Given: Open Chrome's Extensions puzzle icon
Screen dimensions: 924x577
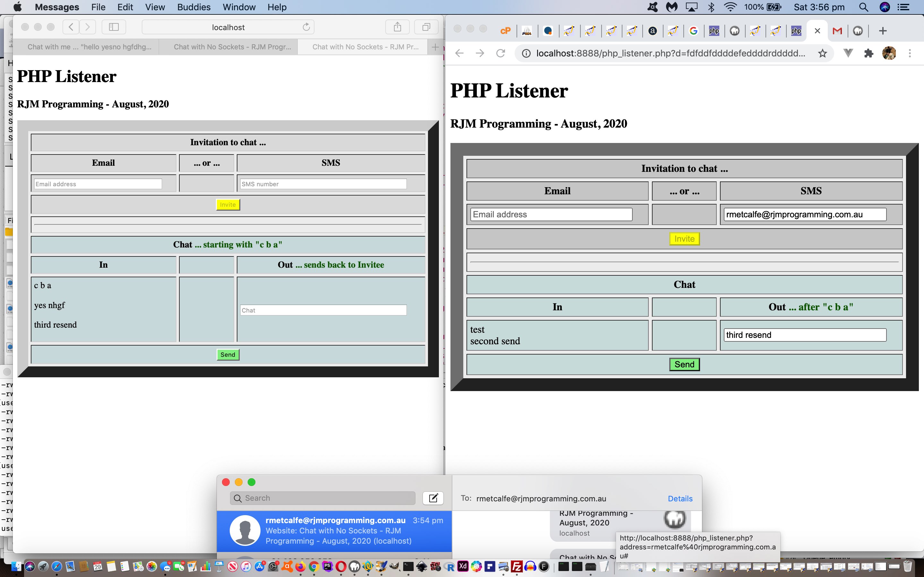Looking at the screenshot, I should (868, 54).
